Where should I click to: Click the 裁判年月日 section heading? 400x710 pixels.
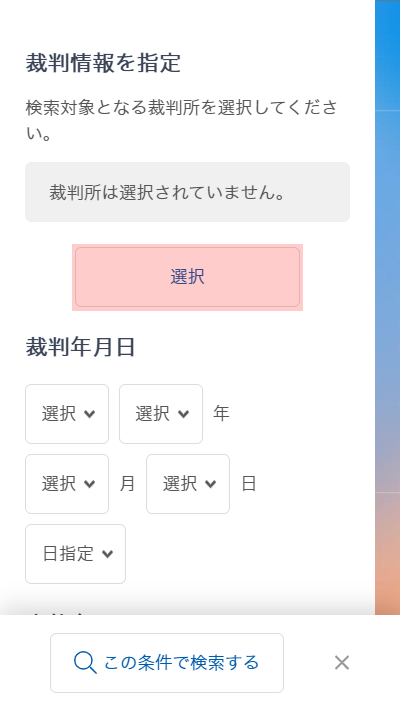[x=80, y=348]
